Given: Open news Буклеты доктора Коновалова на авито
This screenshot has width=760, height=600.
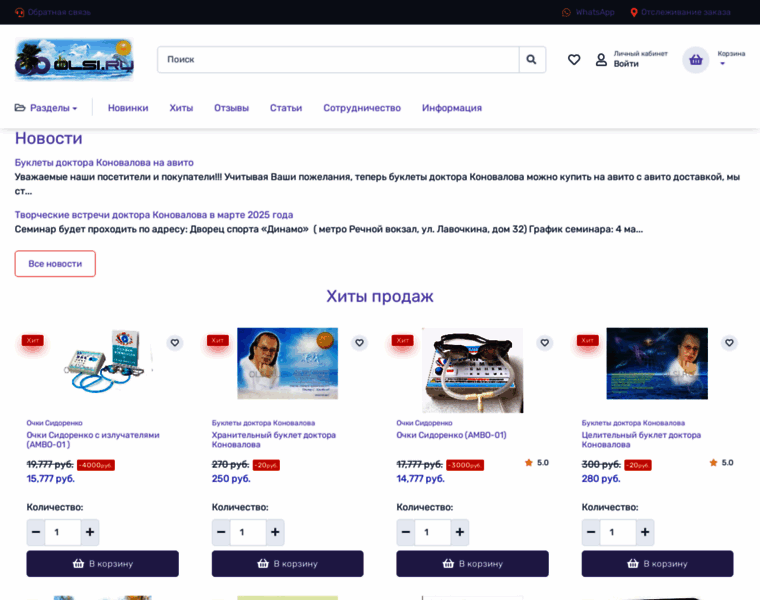Looking at the screenshot, I should tap(104, 163).
